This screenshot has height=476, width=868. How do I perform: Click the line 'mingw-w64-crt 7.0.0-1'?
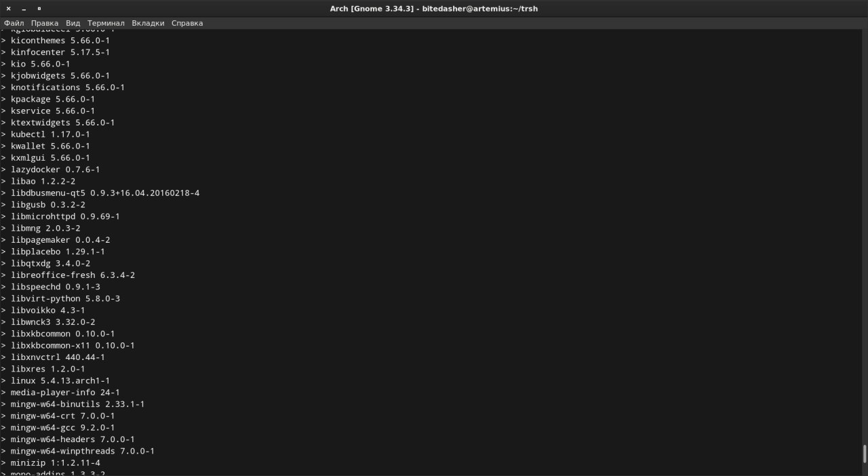(63, 416)
